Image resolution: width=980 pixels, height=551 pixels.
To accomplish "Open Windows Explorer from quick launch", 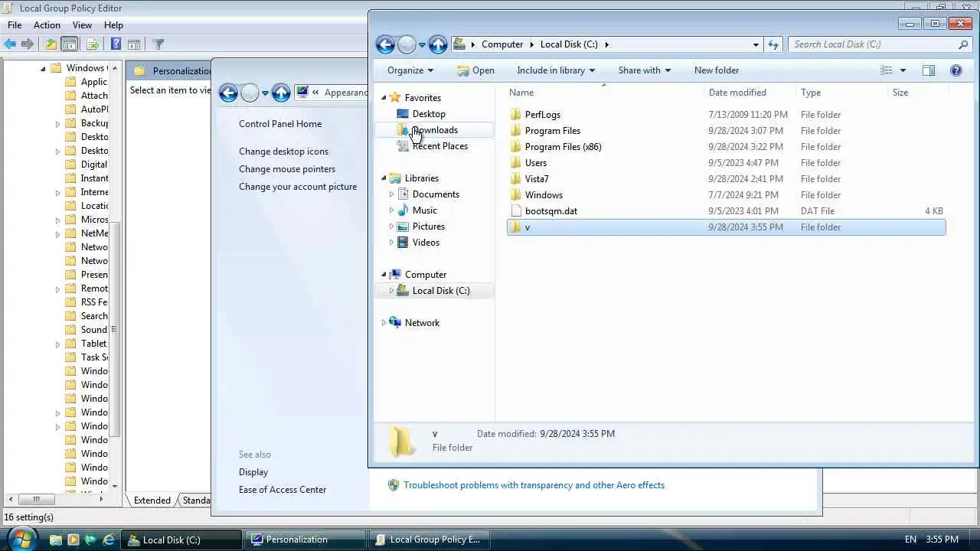I will coord(56,540).
